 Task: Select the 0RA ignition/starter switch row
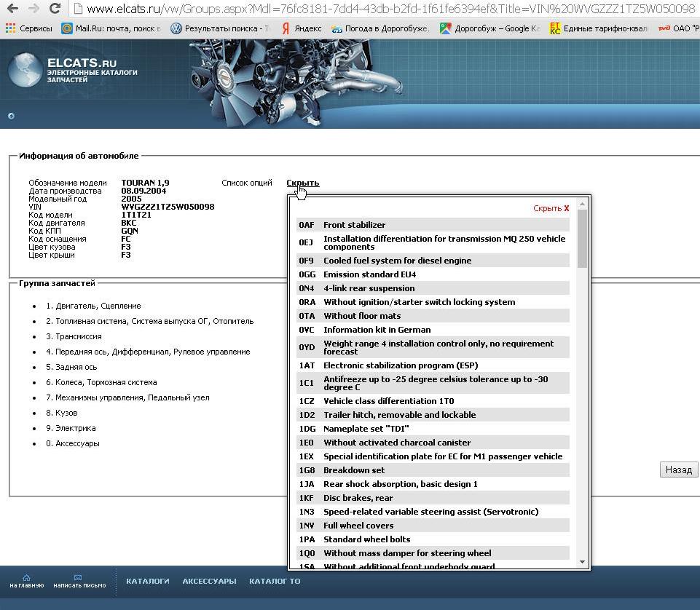click(433, 302)
